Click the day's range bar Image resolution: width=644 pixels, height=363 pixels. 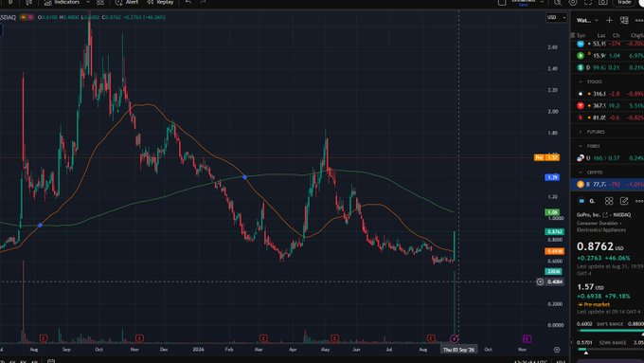[x=610, y=331]
